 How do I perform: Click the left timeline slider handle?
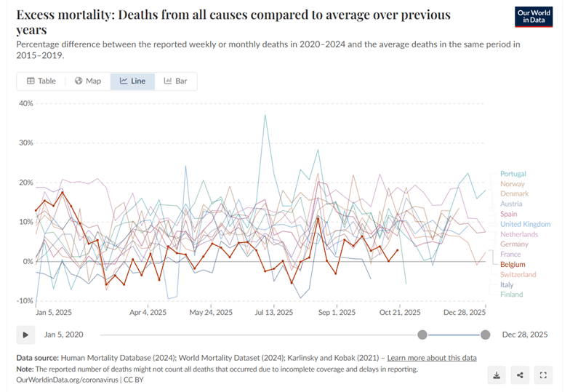pos(422,335)
